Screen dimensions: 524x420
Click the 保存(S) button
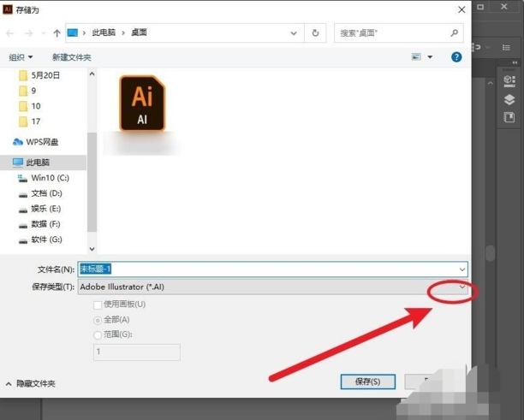point(368,382)
